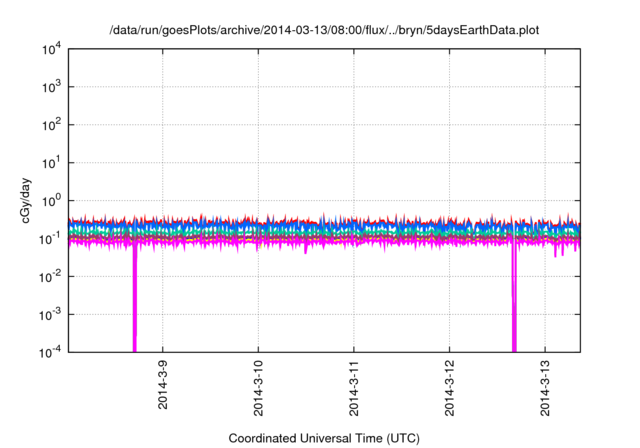Click the plot file path title
The height and width of the screenshot is (448, 640).
324,30
